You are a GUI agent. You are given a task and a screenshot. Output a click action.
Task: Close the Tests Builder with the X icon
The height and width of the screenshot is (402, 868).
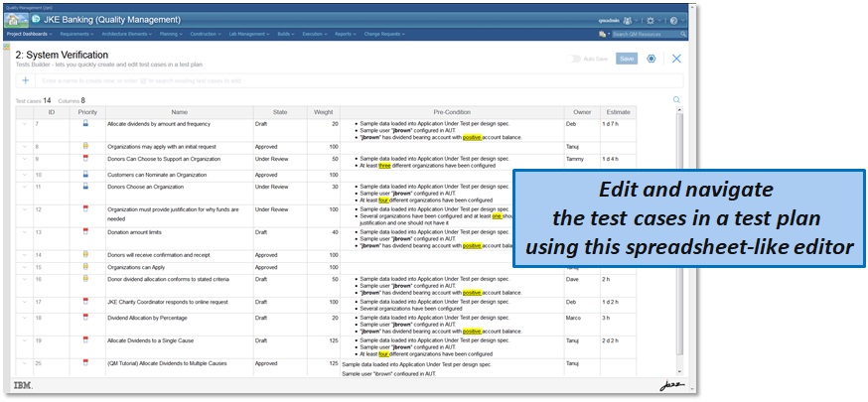pos(676,59)
